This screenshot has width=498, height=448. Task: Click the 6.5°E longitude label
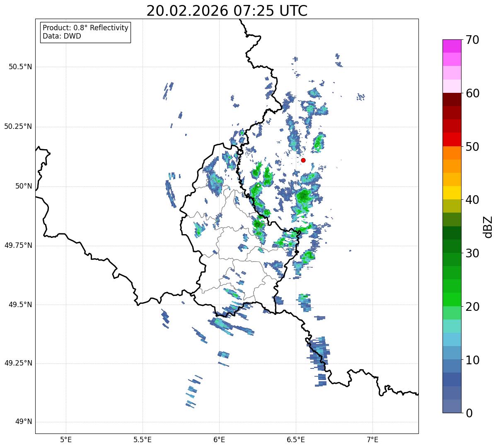pos(296,439)
